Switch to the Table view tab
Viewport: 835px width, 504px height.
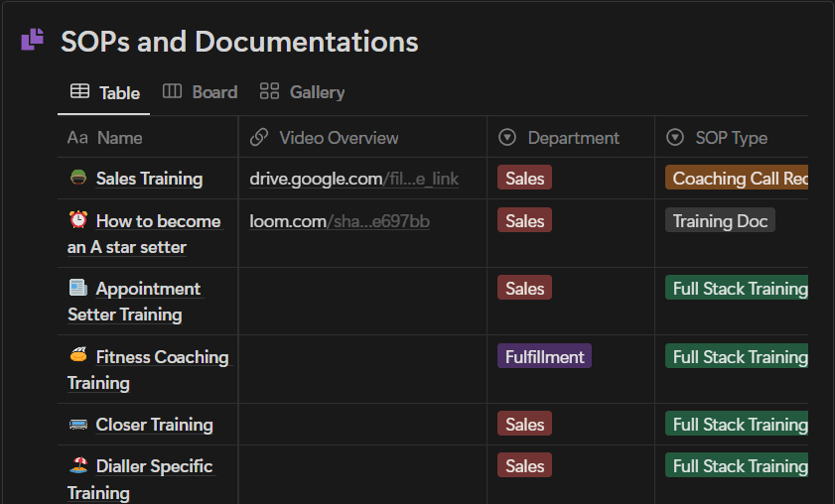pyautogui.click(x=104, y=92)
